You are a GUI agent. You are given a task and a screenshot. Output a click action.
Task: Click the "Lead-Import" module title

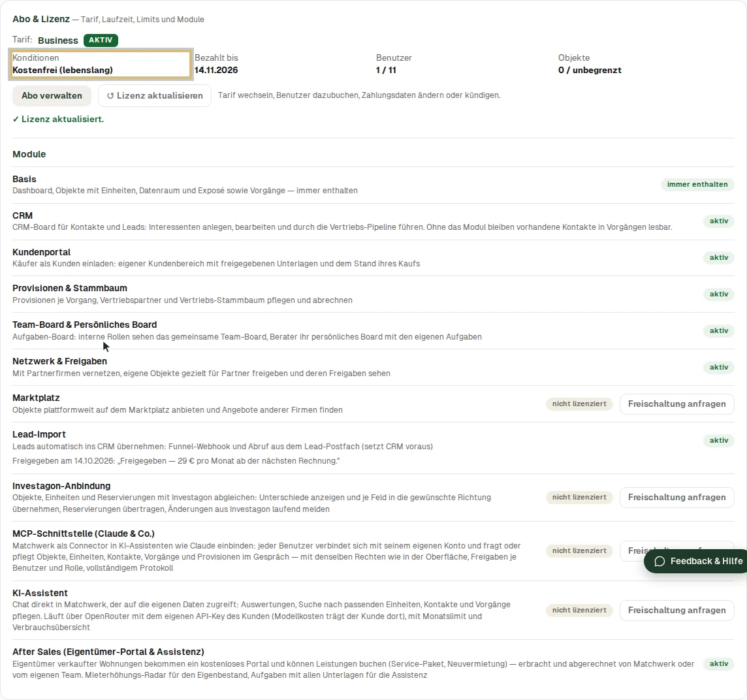tap(39, 435)
